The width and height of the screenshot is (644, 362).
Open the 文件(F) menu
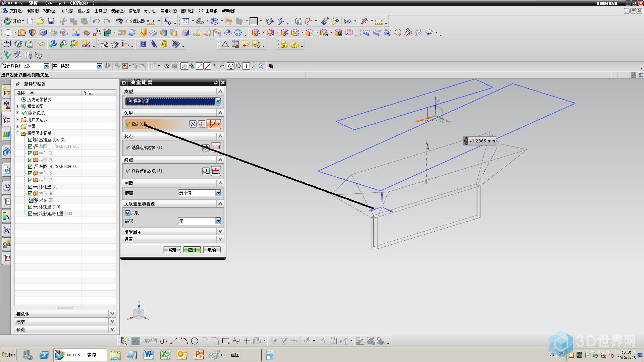[16, 11]
